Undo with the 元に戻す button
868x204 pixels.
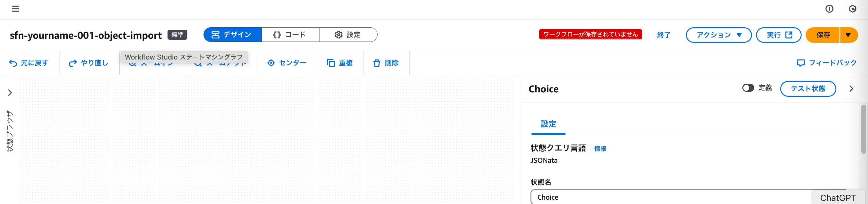click(x=29, y=63)
